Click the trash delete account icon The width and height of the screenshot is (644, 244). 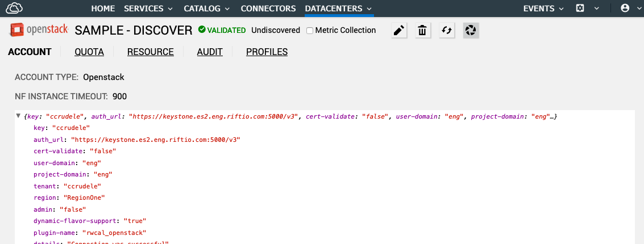point(422,31)
